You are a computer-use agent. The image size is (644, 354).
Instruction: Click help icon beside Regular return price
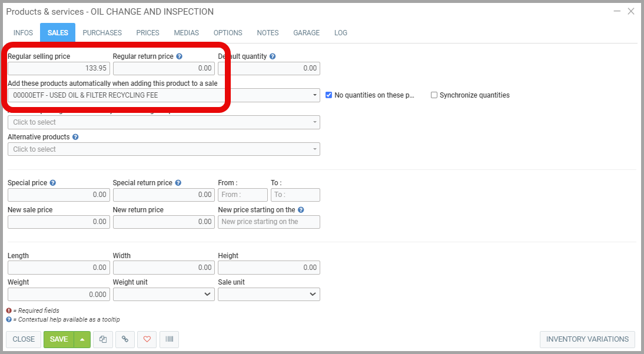point(180,56)
